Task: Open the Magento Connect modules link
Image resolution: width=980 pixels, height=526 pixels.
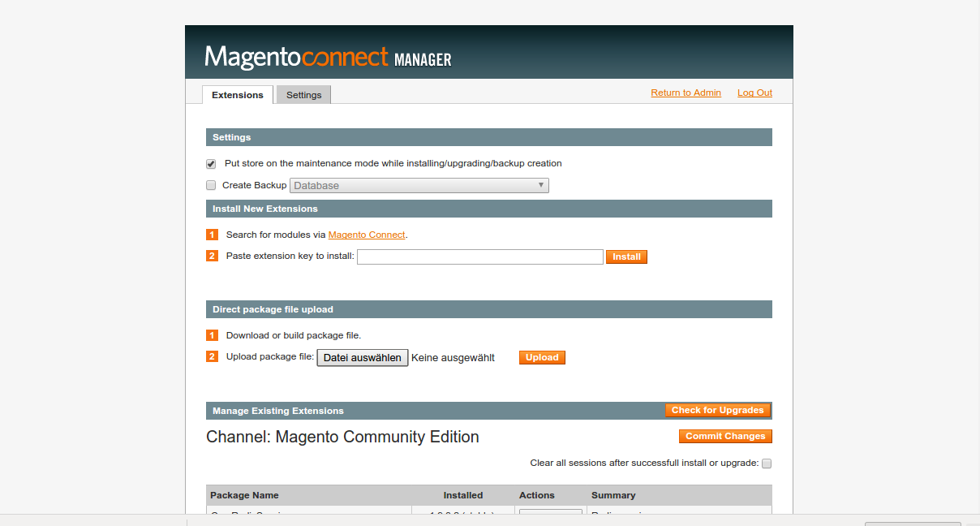Action: click(367, 235)
